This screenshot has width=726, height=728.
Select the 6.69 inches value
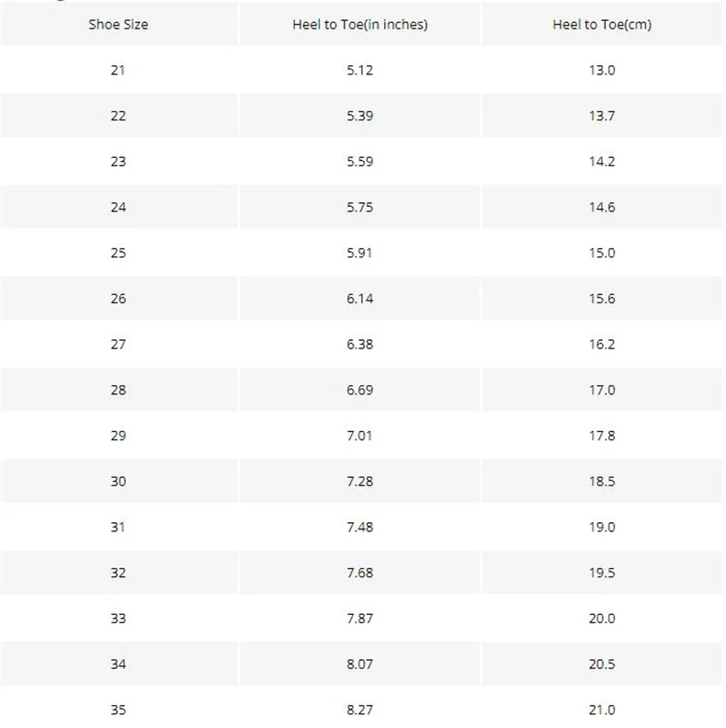(359, 390)
